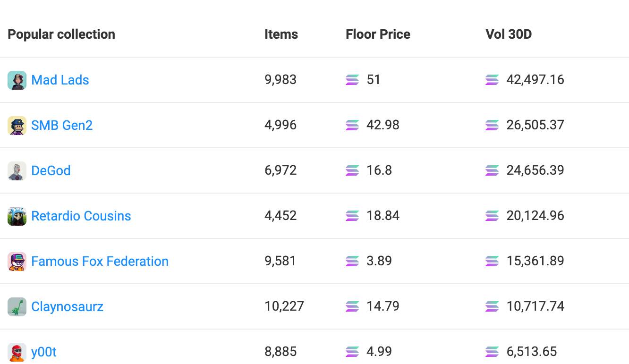629x364 pixels.
Task: Select the floor price value 16.8
Action: click(x=379, y=170)
